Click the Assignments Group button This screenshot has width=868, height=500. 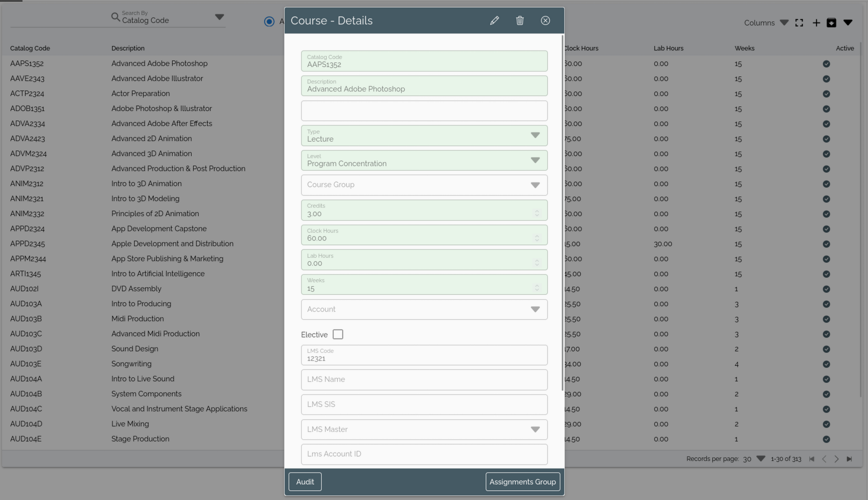tap(522, 482)
